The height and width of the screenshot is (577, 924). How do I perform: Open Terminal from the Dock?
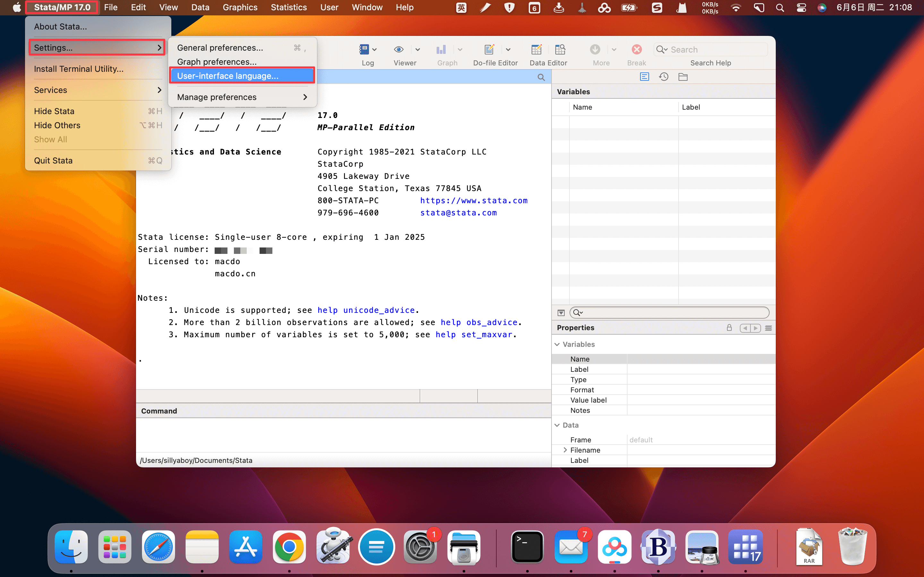click(527, 547)
